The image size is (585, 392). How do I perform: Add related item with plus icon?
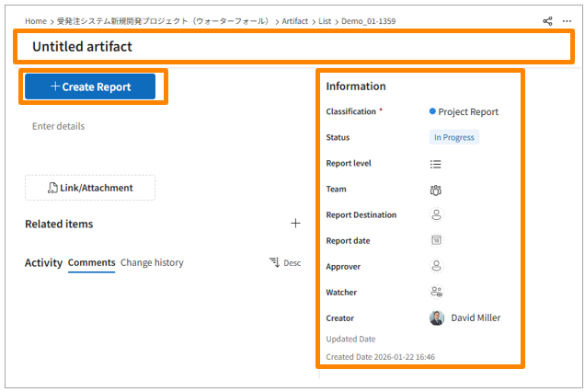[x=295, y=224]
